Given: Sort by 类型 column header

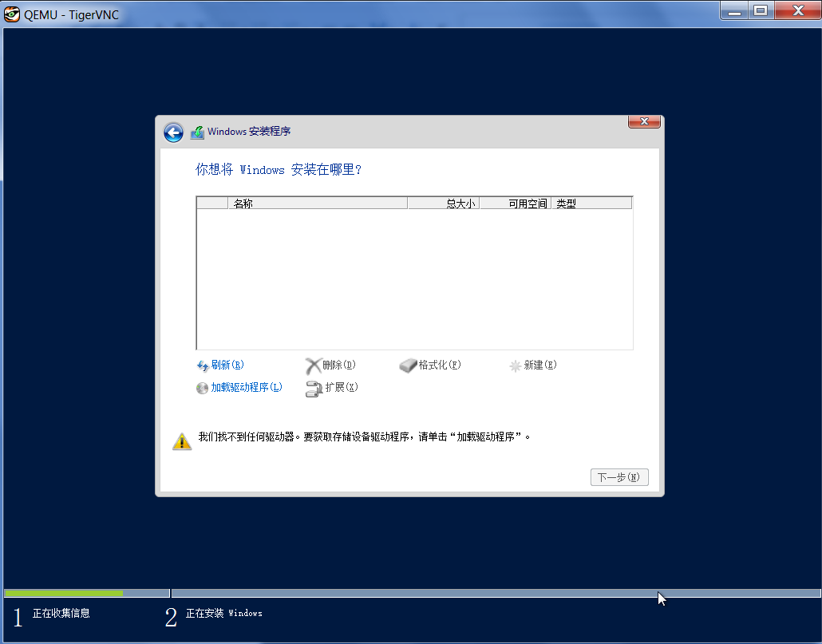Looking at the screenshot, I should pyautogui.click(x=592, y=203).
